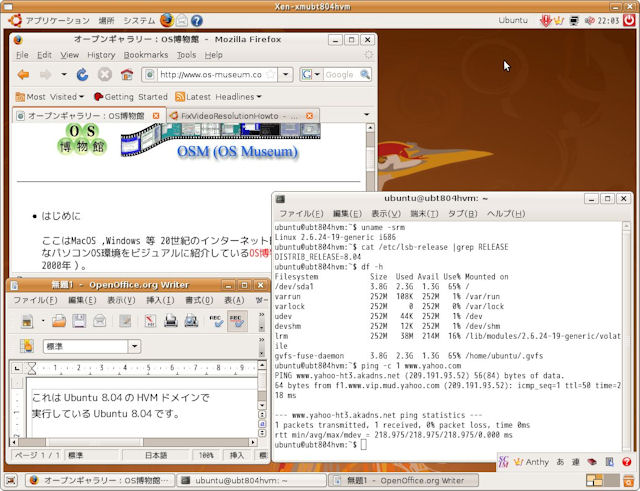
Task: Click the Google search input field
Action: 342,75
